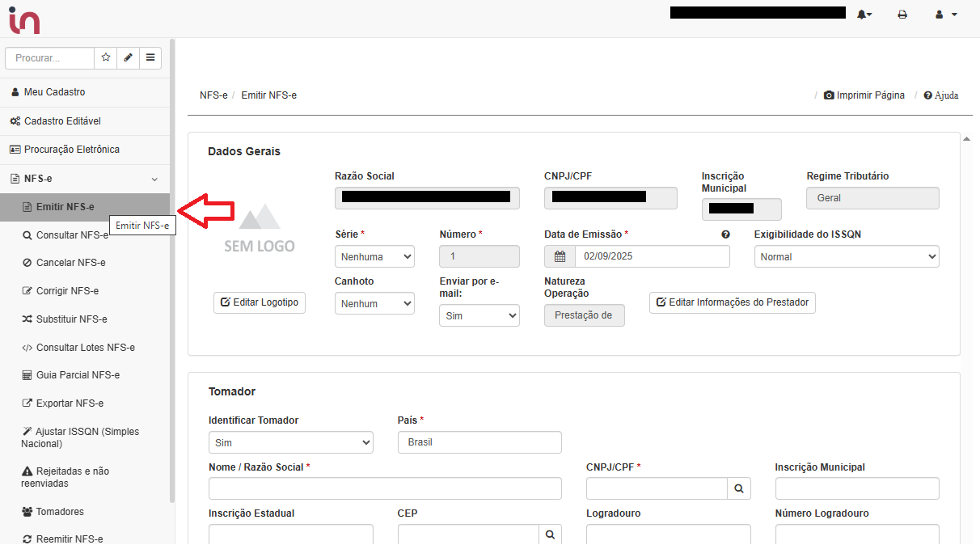The width and height of the screenshot is (980, 545).
Task: Click the help question mark near Data de Emissão
Action: (x=725, y=234)
